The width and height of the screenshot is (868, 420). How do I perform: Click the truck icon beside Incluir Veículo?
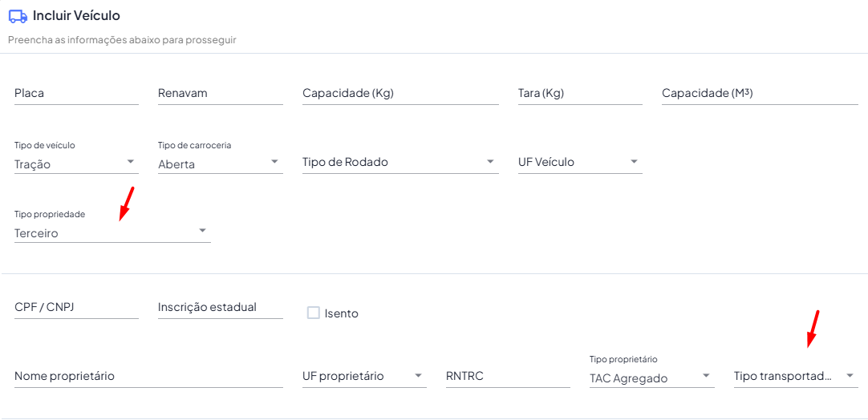(x=18, y=15)
